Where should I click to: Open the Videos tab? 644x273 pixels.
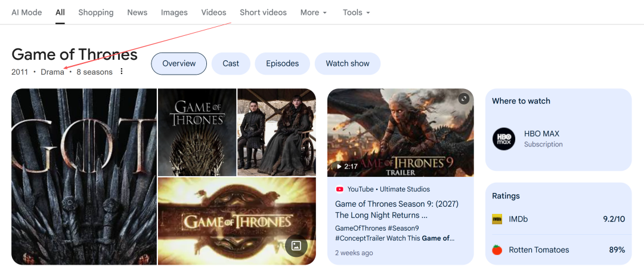pos(213,13)
